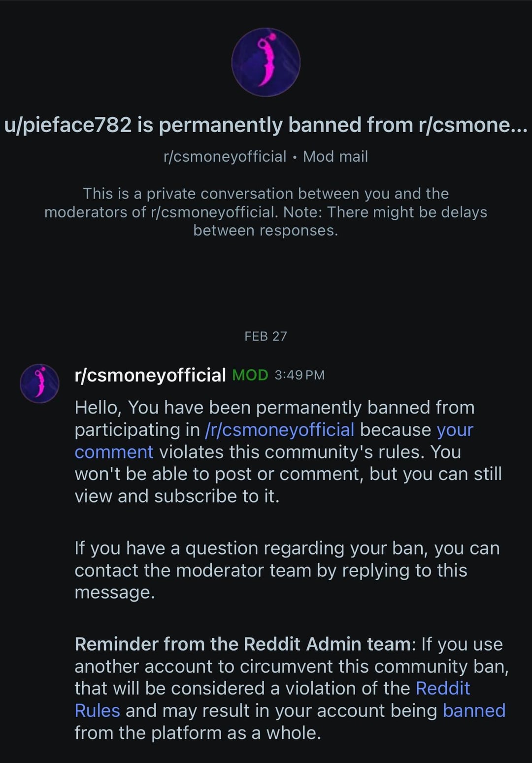
Task: Tap the truncated r/csmone… text in heading
Action: (472, 125)
